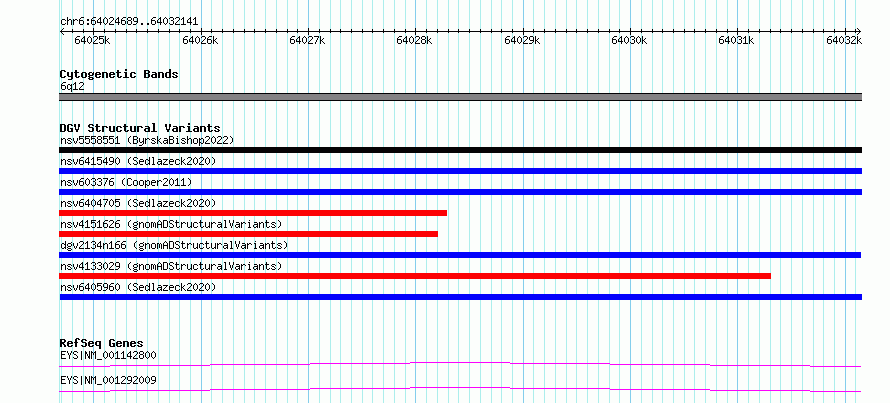Click the nsv603376 (Cooper2011) label
The image size is (890, 403).
126,182
